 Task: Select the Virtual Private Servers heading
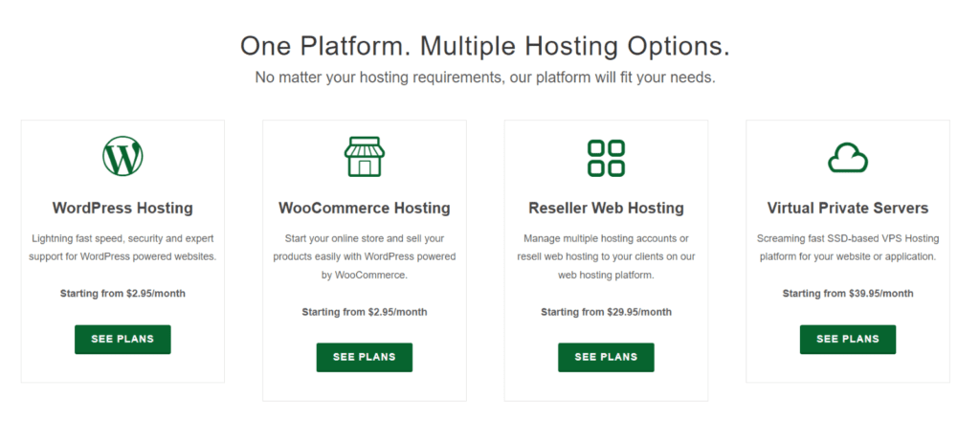[x=848, y=208]
